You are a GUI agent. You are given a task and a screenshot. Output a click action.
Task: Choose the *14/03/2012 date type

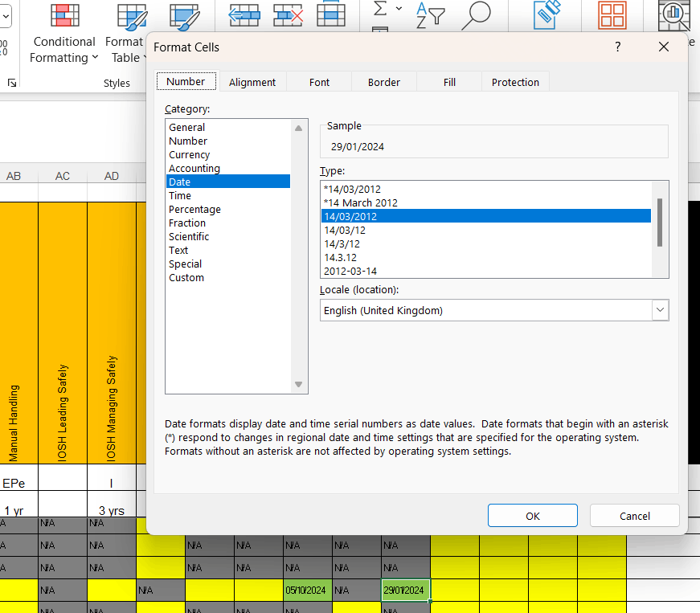coord(486,189)
